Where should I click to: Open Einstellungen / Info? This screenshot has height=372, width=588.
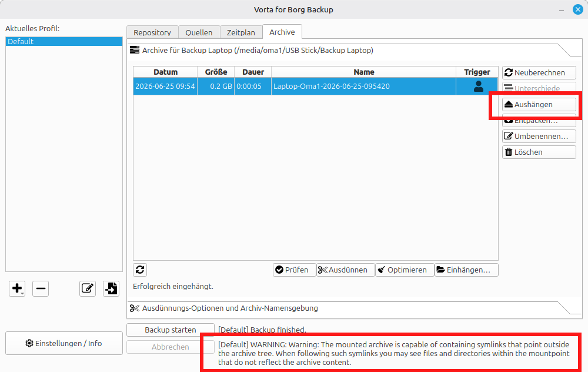click(64, 343)
